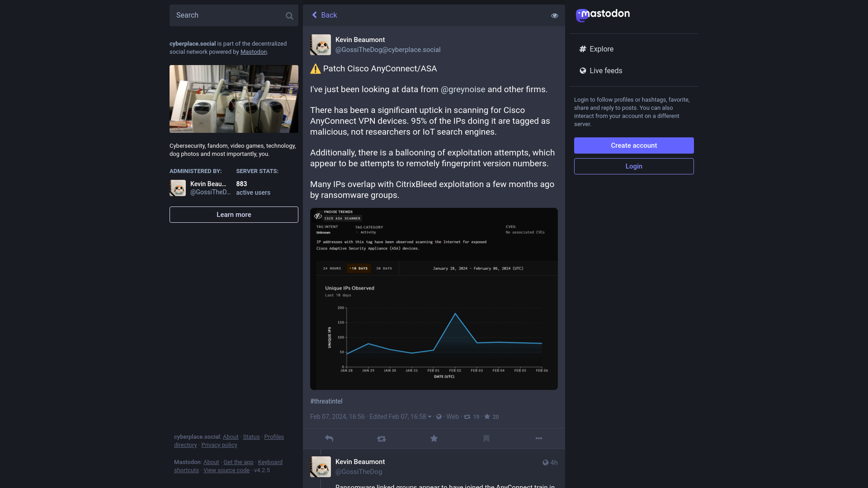Open the Mastodon About footer link

point(211,462)
